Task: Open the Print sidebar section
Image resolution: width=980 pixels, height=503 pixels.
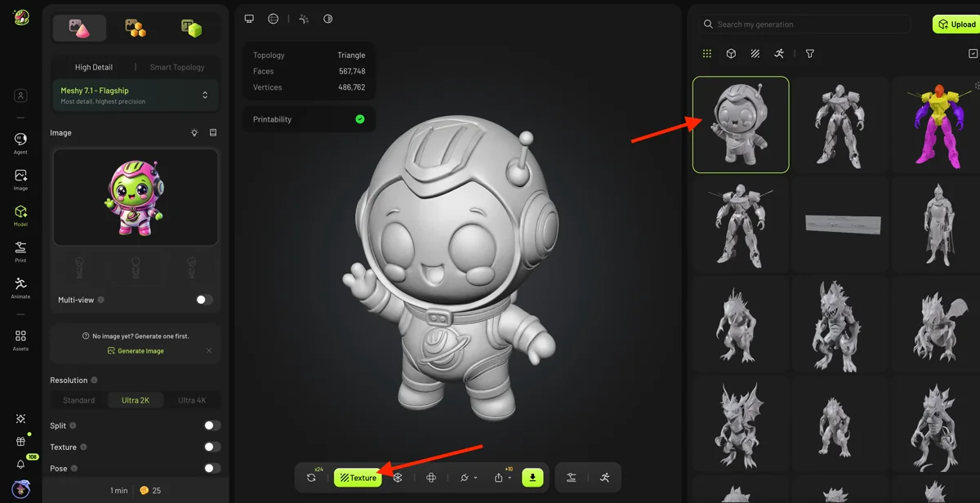Action: point(20,251)
